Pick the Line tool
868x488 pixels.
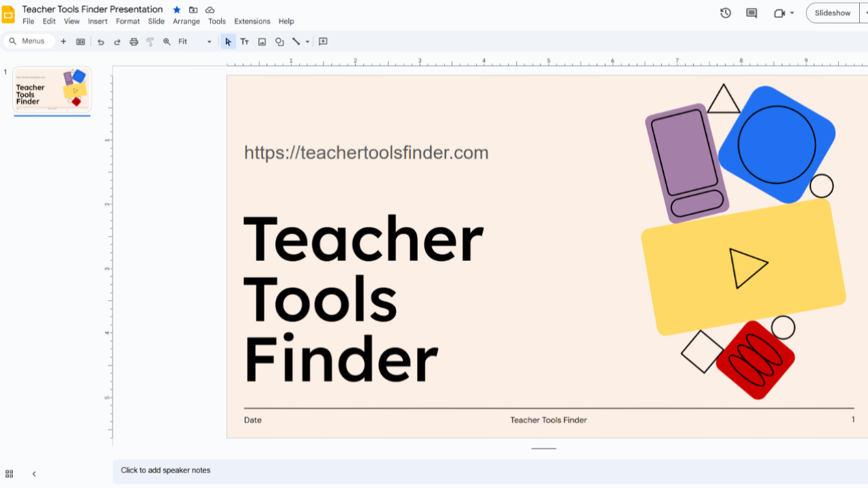pyautogui.click(x=296, y=41)
